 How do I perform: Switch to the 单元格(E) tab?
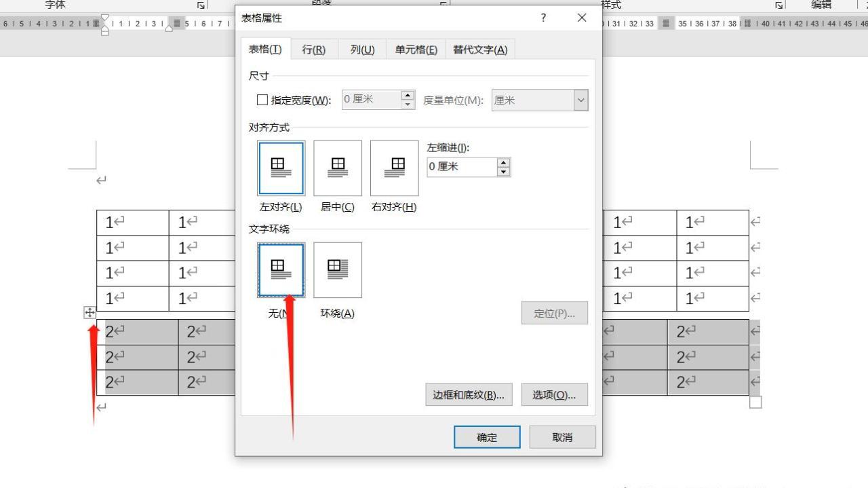tap(416, 50)
